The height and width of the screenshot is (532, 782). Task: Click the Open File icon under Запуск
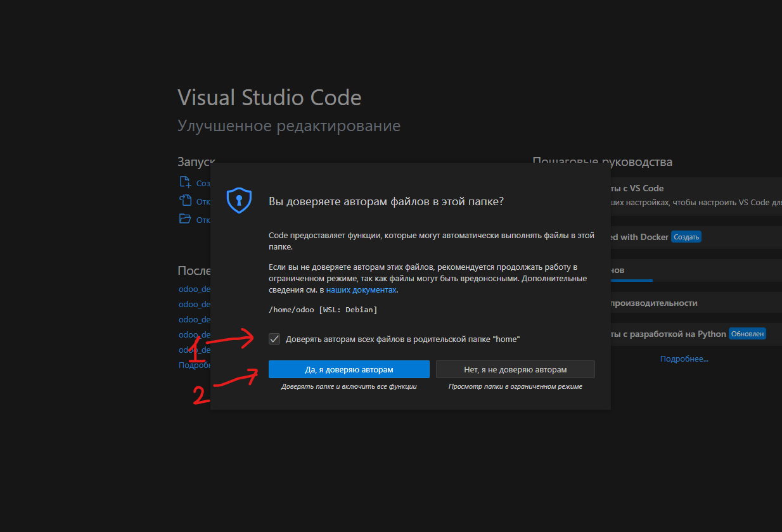coord(185,201)
